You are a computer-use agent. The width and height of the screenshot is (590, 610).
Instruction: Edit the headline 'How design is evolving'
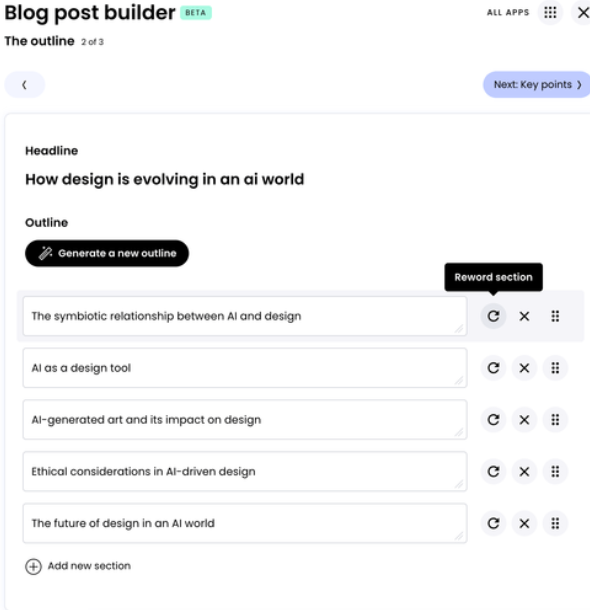click(165, 179)
